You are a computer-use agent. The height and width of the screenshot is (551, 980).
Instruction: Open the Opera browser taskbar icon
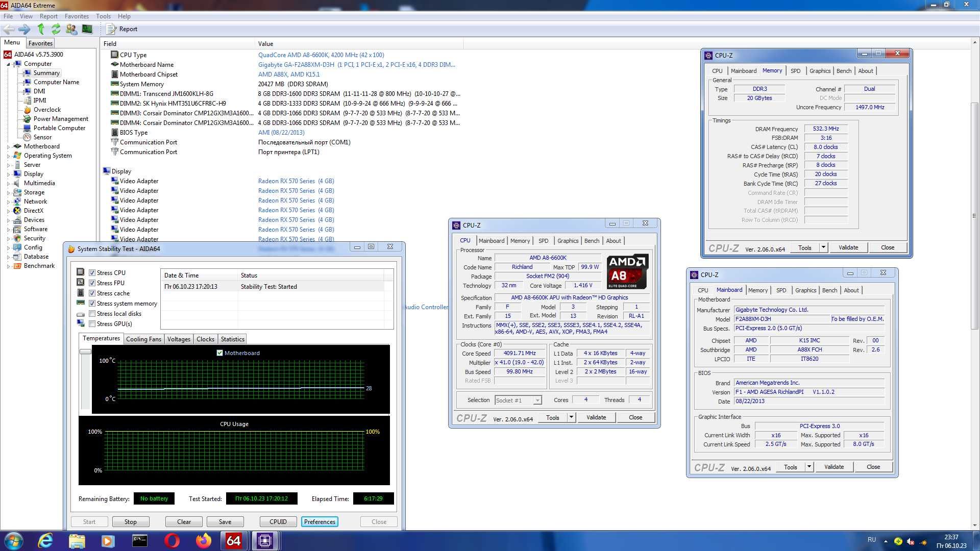tap(172, 541)
